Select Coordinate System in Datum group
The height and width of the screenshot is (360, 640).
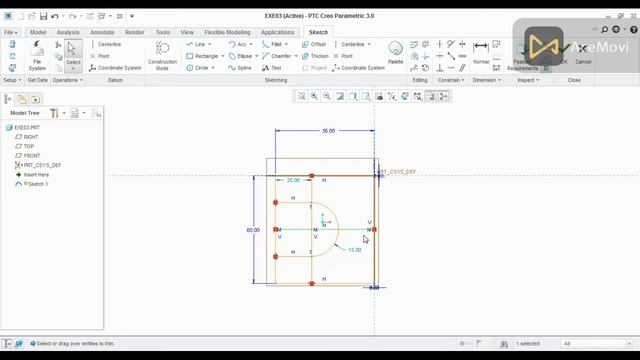[115, 68]
